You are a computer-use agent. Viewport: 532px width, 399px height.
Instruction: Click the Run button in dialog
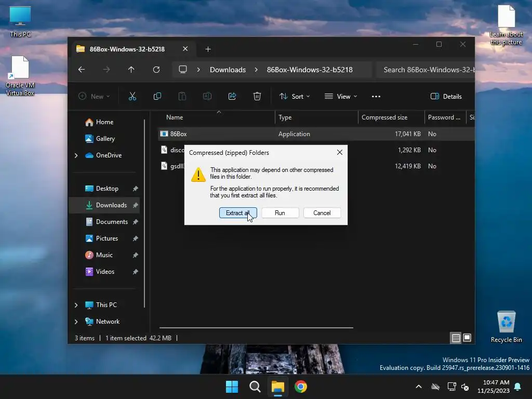point(280,213)
